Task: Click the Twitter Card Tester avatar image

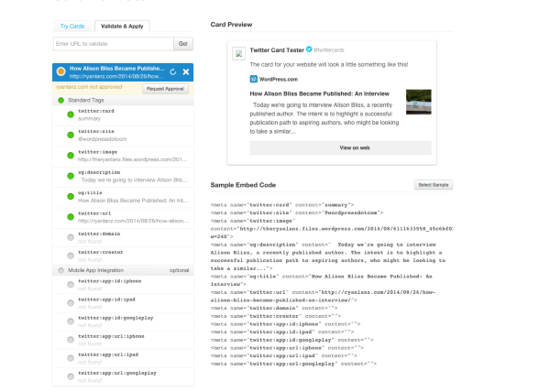Action: click(239, 53)
